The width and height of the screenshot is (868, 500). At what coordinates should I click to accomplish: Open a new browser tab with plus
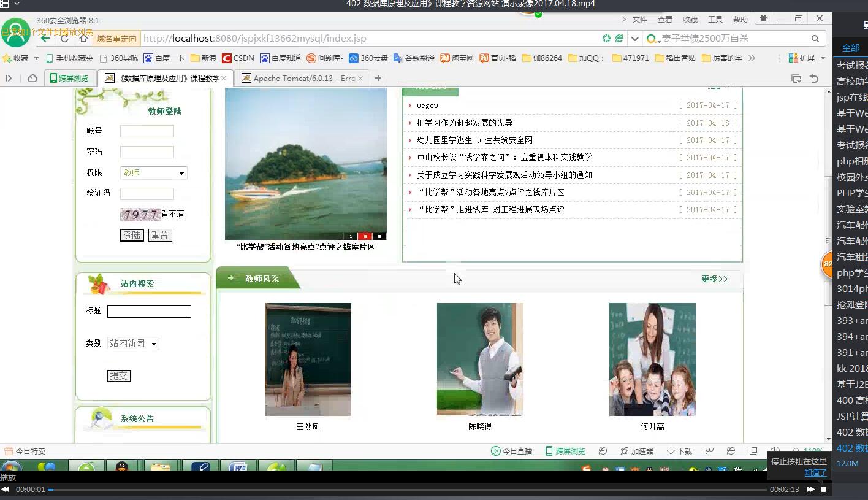point(378,78)
